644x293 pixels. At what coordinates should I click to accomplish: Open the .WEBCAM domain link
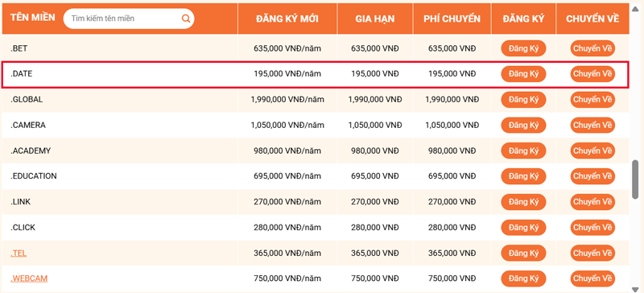click(29, 279)
